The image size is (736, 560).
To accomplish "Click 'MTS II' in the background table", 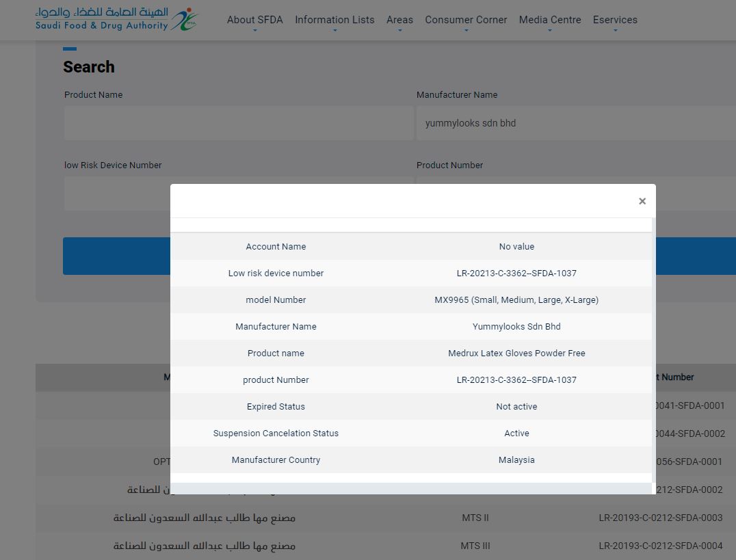I will (x=475, y=518).
